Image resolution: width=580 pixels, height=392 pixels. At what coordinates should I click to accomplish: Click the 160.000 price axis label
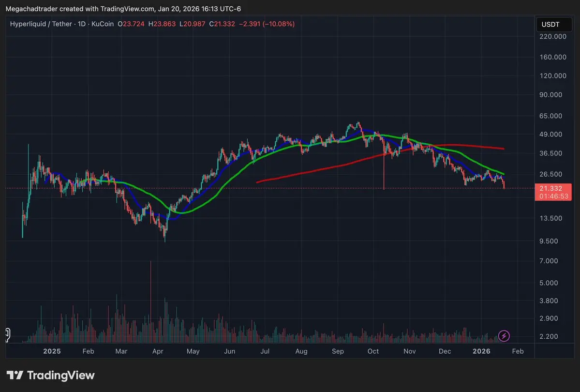(x=552, y=57)
